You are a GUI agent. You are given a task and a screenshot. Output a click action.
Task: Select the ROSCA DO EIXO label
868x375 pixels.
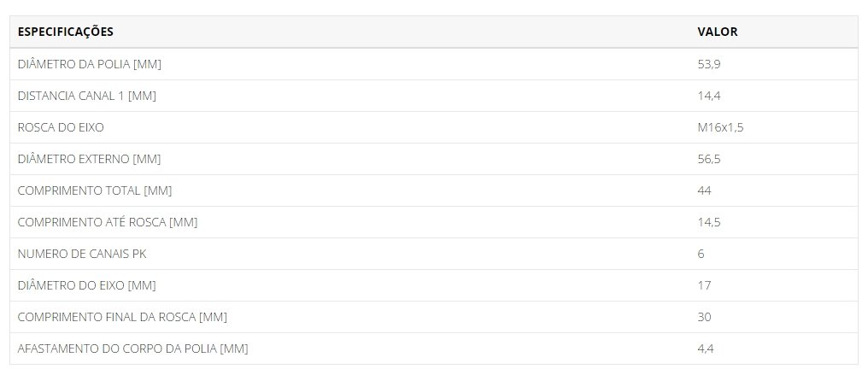point(61,127)
